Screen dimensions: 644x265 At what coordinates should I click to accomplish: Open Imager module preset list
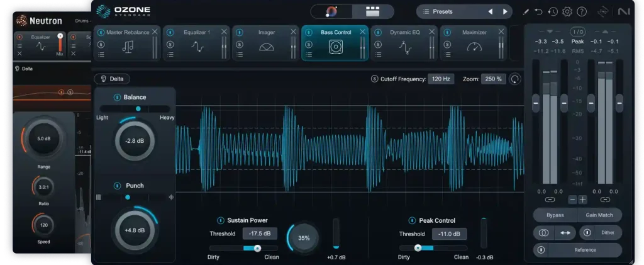(x=239, y=54)
